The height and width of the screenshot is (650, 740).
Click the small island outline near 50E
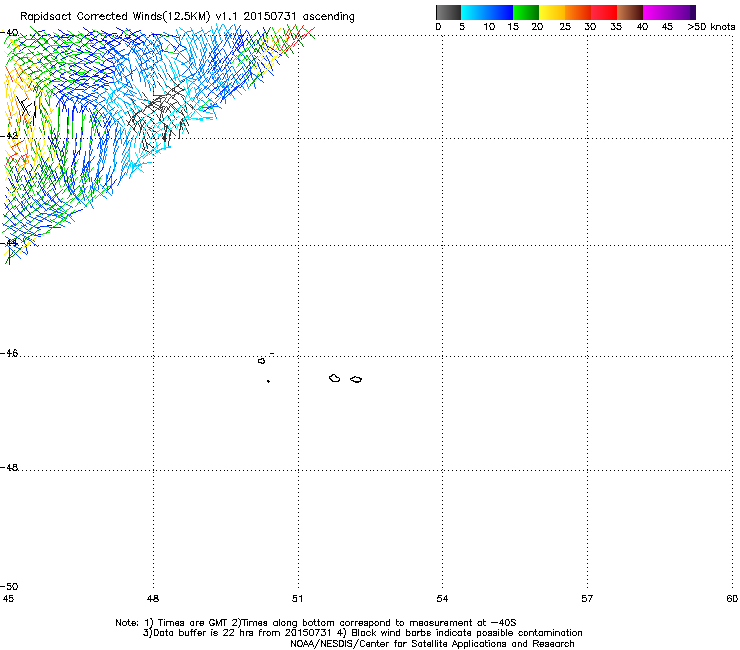pyautogui.click(x=261, y=361)
